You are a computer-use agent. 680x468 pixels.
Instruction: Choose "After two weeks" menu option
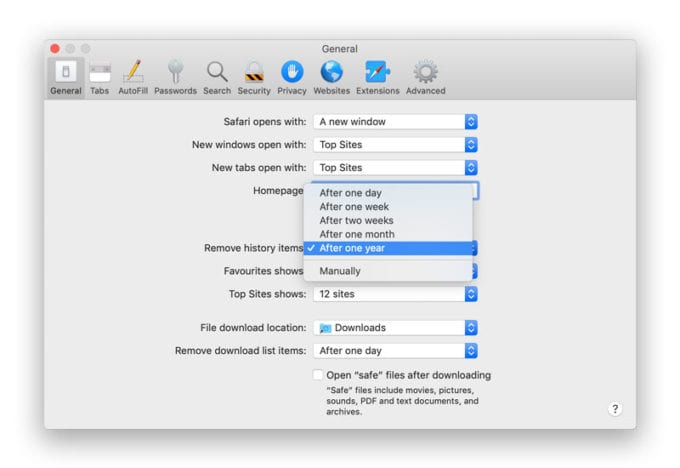(356, 220)
